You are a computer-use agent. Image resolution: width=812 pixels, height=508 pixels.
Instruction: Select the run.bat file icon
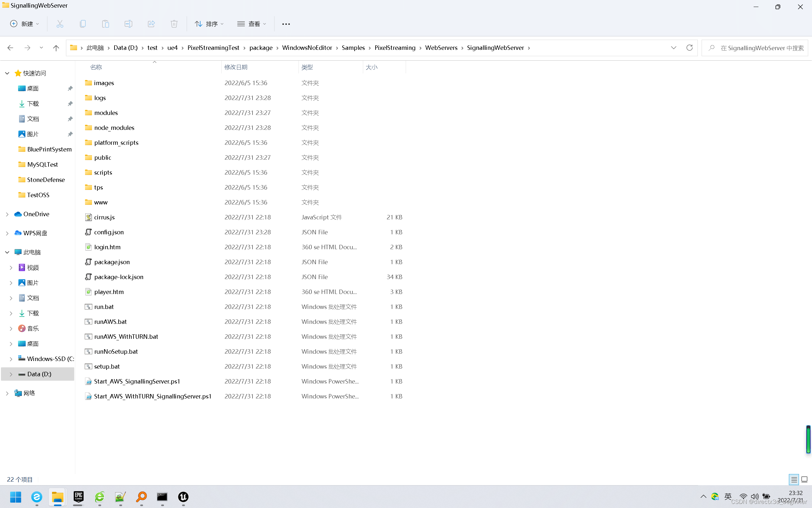point(88,307)
